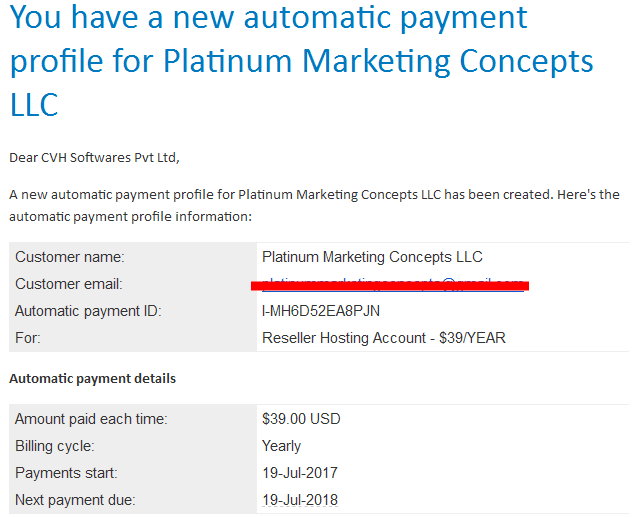
Task: Click the $39.00 USD amount value
Action: coord(301,419)
